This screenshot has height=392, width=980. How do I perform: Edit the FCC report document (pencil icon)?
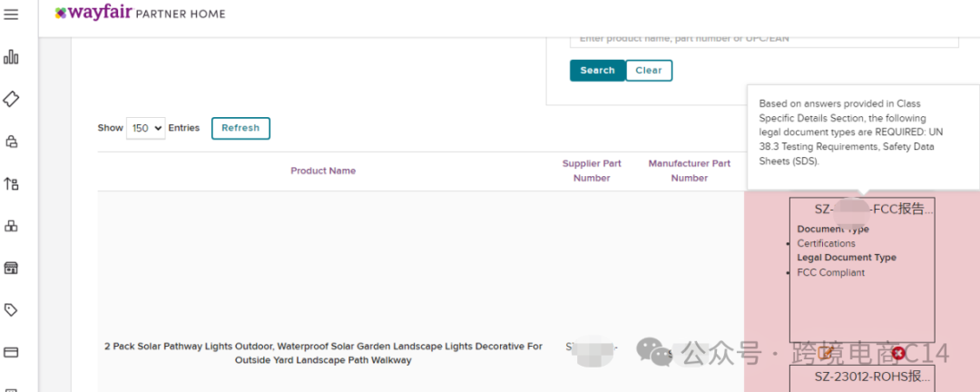point(826,353)
